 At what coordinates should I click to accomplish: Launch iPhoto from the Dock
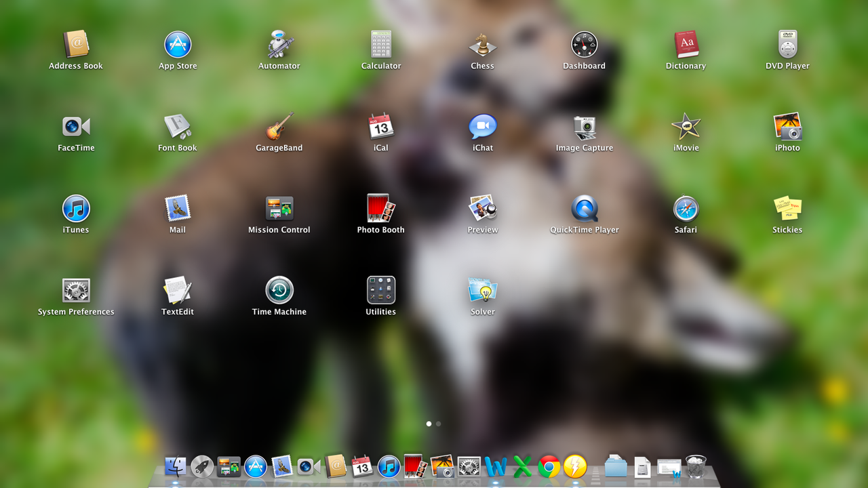click(x=442, y=466)
